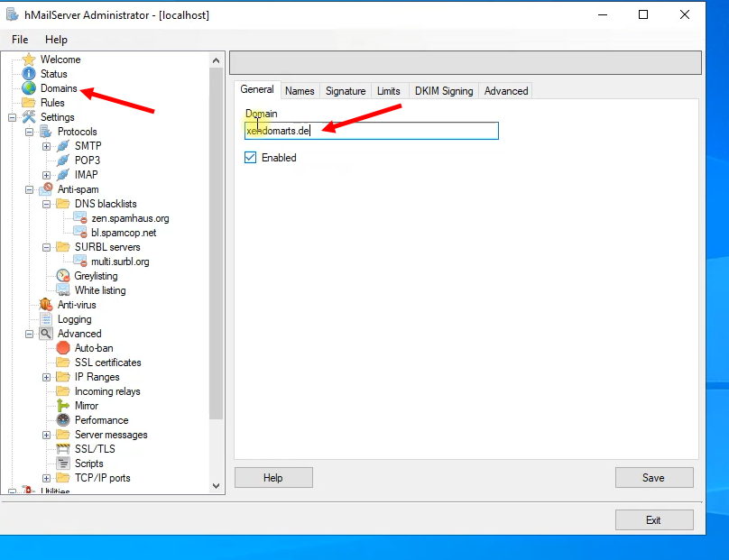Click the tree scrollbar down arrow
Screen dimensions: 729x560
coord(217,486)
